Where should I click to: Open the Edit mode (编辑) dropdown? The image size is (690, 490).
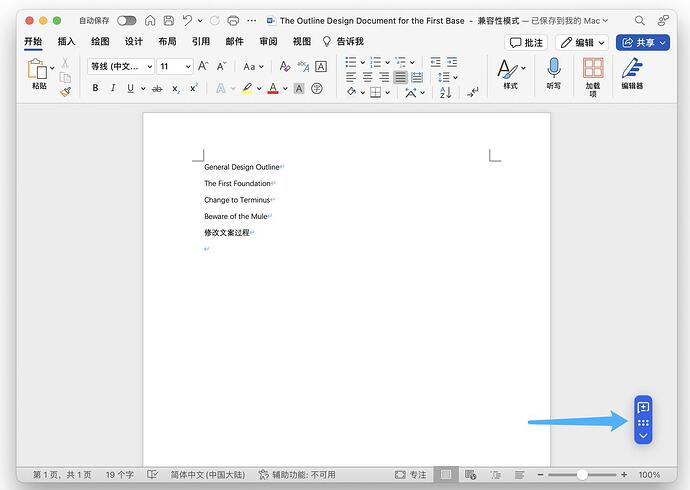tap(582, 42)
